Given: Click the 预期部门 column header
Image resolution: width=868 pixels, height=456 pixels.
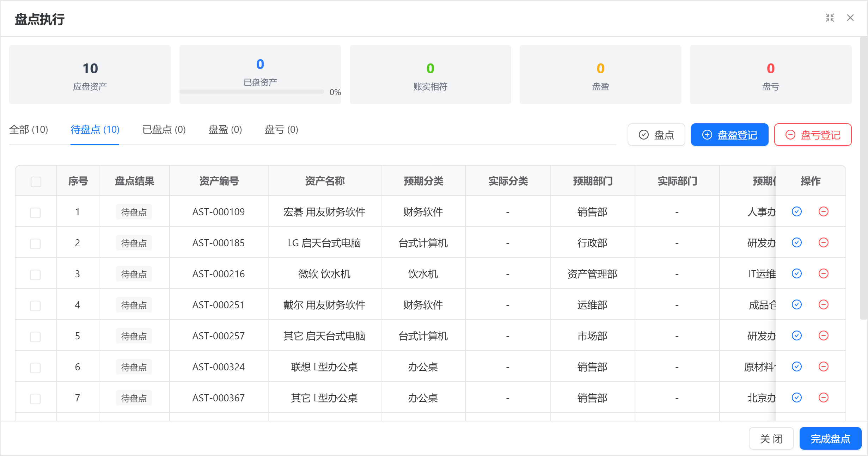Looking at the screenshot, I should coord(593,181).
